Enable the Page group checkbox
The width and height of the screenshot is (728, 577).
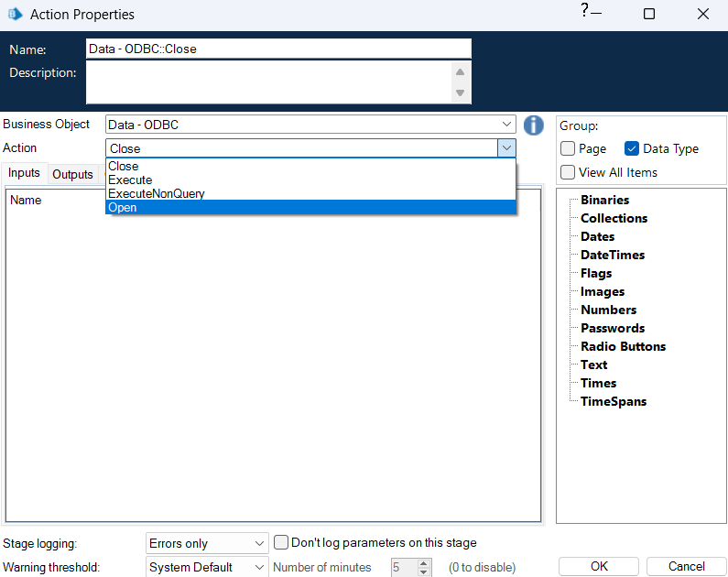(569, 148)
